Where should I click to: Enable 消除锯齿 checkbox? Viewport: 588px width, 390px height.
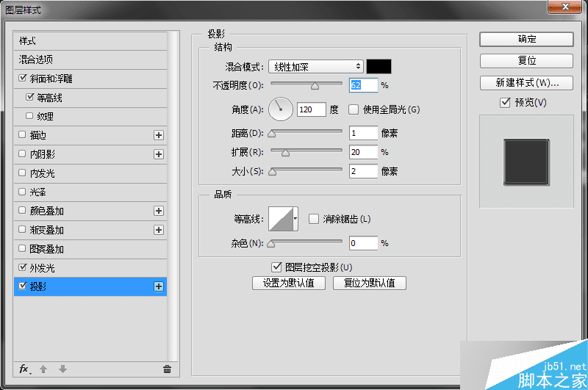pyautogui.click(x=314, y=219)
